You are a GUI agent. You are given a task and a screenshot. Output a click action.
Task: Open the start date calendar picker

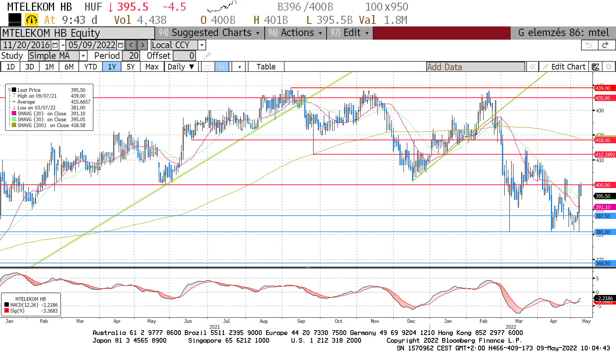coord(55,45)
